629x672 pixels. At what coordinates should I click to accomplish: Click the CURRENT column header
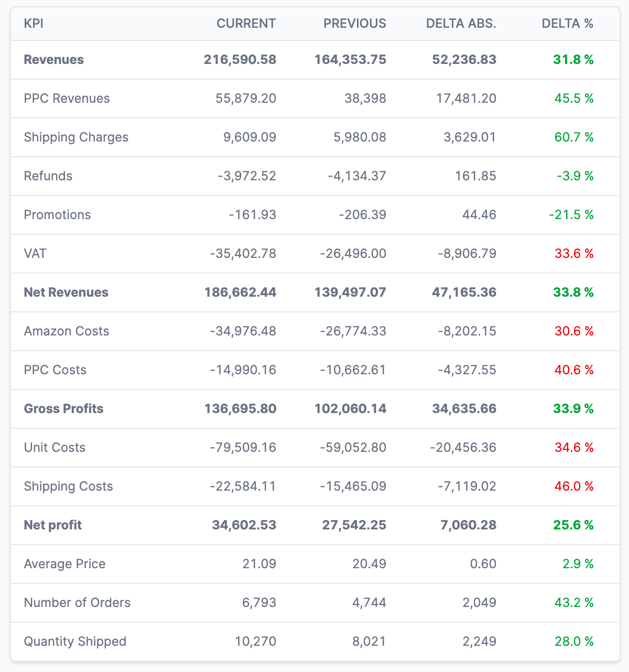click(x=246, y=24)
